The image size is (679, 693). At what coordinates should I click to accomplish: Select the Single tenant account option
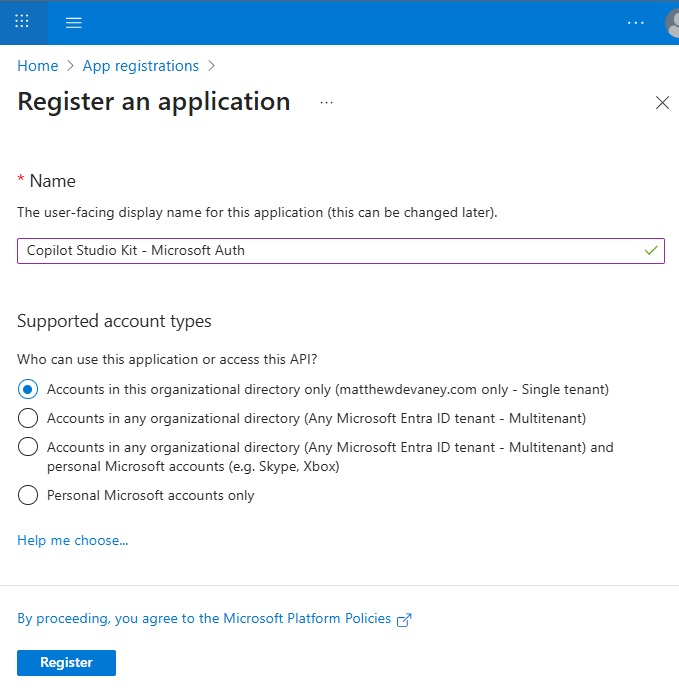pyautogui.click(x=28, y=389)
